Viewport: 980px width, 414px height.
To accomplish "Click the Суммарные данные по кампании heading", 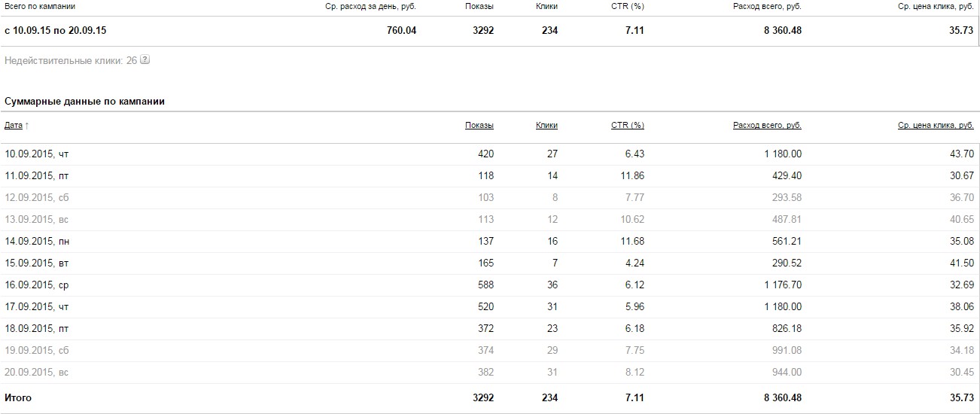I will [x=84, y=101].
